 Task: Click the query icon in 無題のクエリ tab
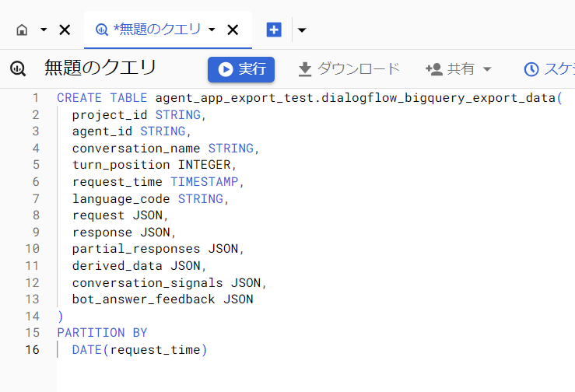click(101, 30)
